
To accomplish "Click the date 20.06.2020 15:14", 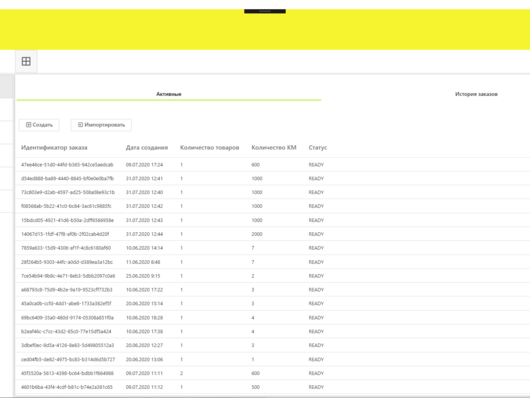I will click(144, 303).
